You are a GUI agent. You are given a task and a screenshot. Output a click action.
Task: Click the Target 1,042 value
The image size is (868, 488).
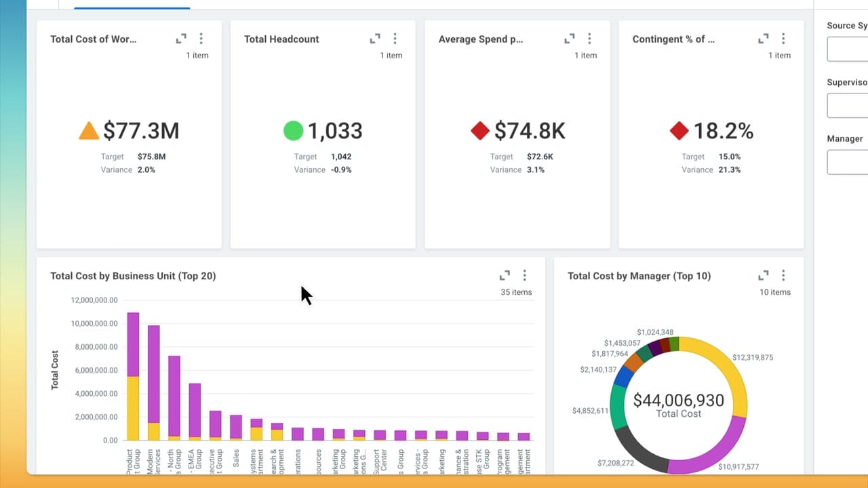341,157
